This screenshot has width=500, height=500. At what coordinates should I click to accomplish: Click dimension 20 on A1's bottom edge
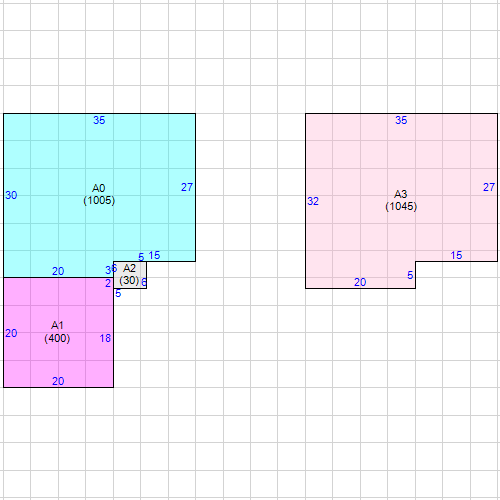click(58, 381)
